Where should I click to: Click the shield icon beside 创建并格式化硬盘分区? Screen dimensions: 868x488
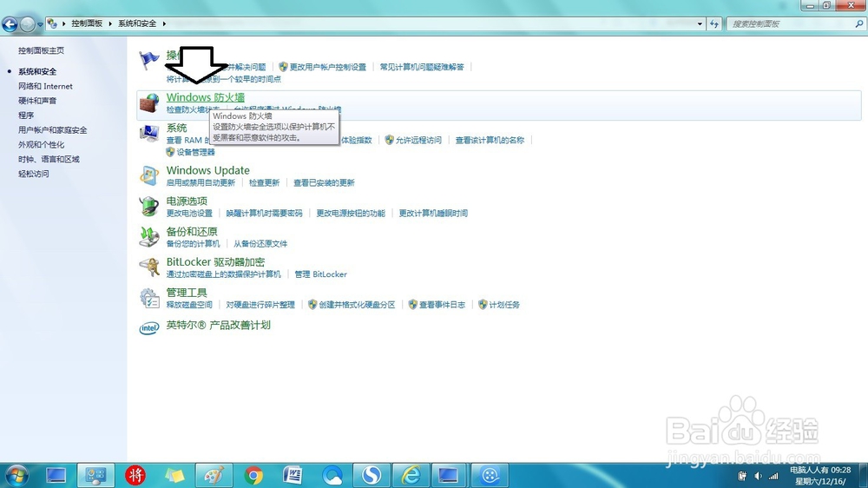(312, 305)
